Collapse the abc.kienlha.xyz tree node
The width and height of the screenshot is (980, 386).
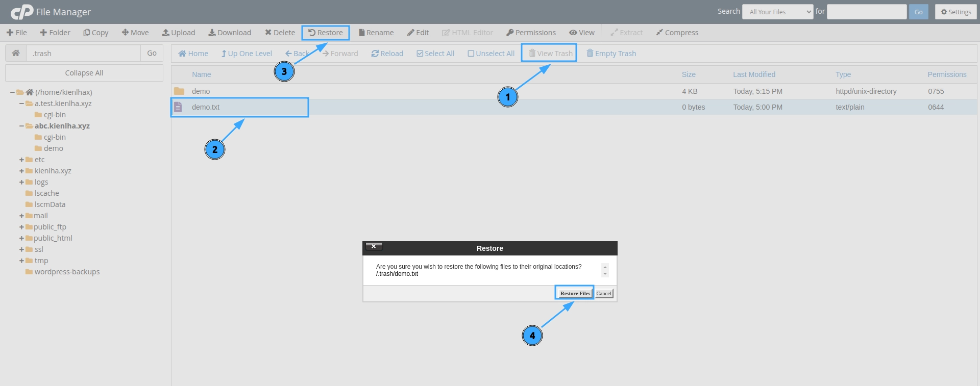click(21, 126)
